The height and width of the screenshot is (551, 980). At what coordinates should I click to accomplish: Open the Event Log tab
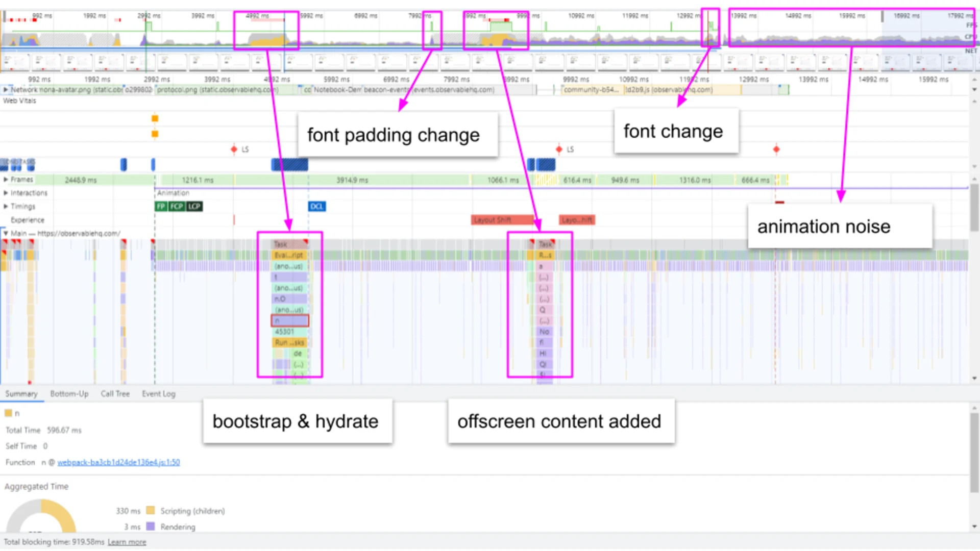tap(158, 394)
